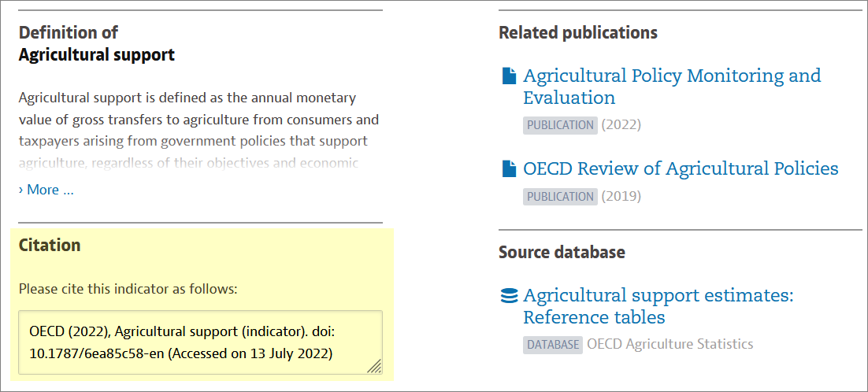This screenshot has height=392, width=868.
Task: Click the Definition of Agricultural support heading
Action: coord(97,43)
